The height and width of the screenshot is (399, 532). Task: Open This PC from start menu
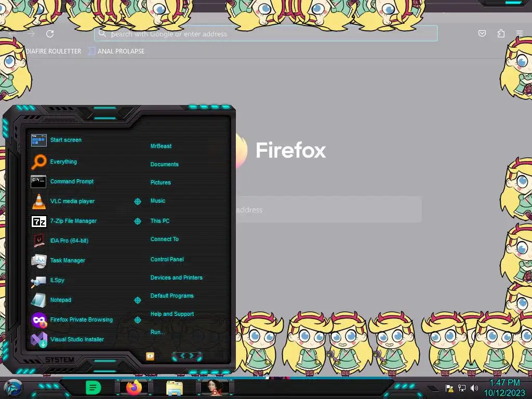pos(160,221)
